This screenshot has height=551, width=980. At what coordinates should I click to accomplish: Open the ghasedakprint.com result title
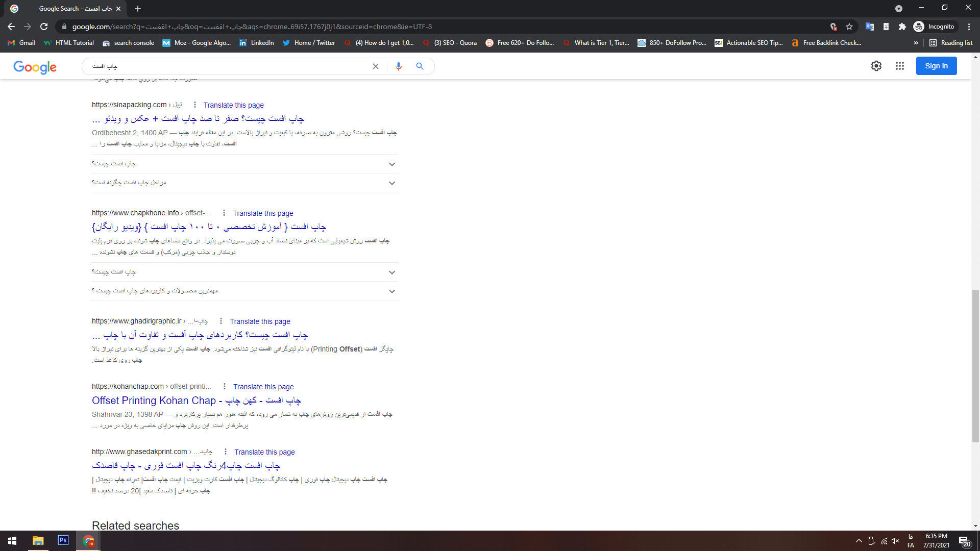(186, 465)
